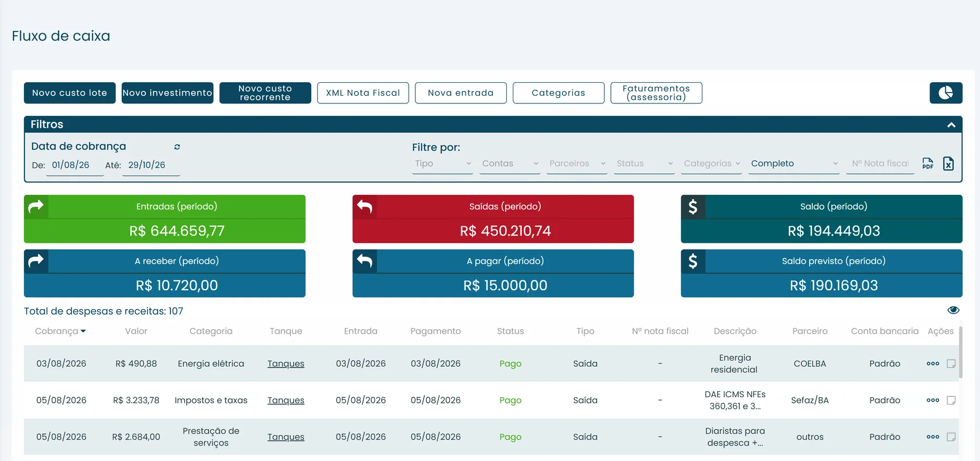Toggle column visibility with the eye icon
This screenshot has width=980, height=461.
coord(953,310)
